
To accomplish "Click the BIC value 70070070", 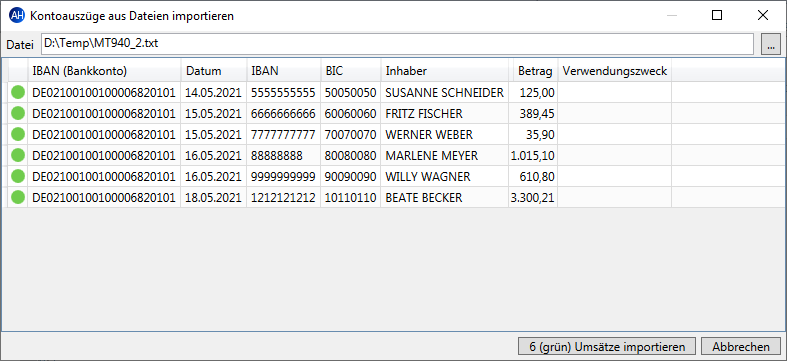I will (x=350, y=135).
